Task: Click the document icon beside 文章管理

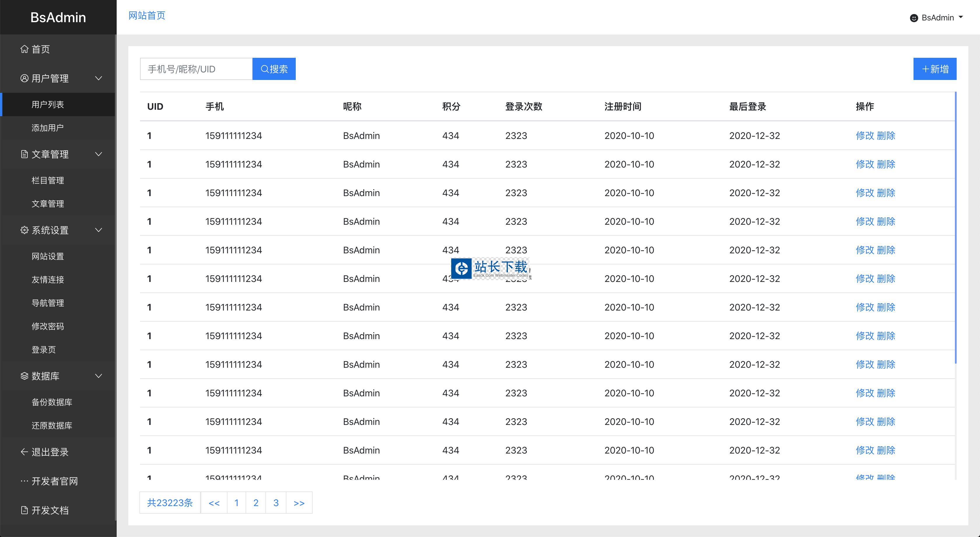Action: point(24,154)
